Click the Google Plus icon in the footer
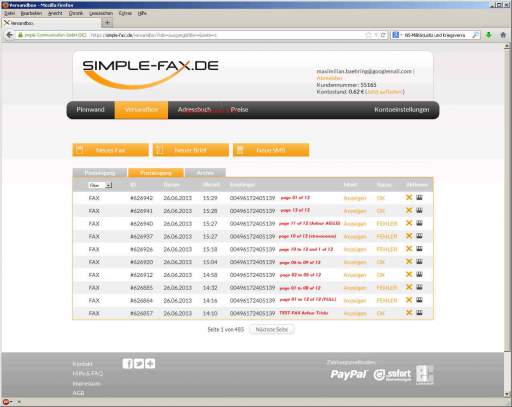 pyautogui.click(x=150, y=363)
